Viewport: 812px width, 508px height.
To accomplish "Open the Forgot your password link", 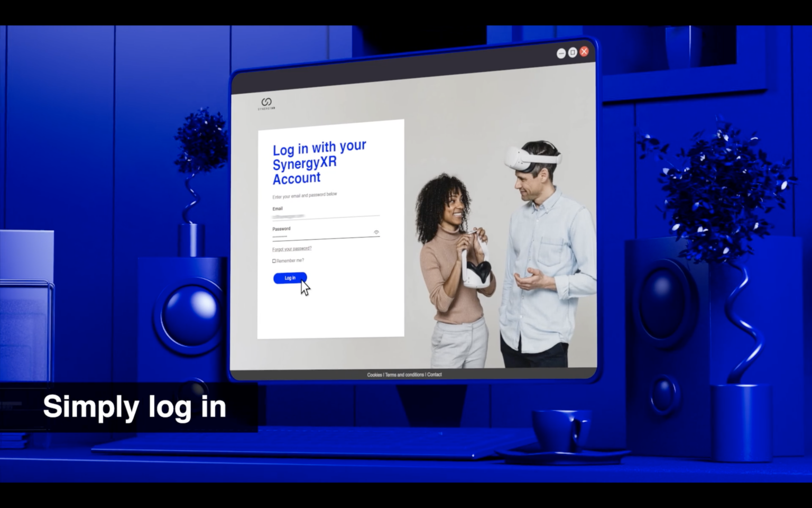I will point(292,249).
